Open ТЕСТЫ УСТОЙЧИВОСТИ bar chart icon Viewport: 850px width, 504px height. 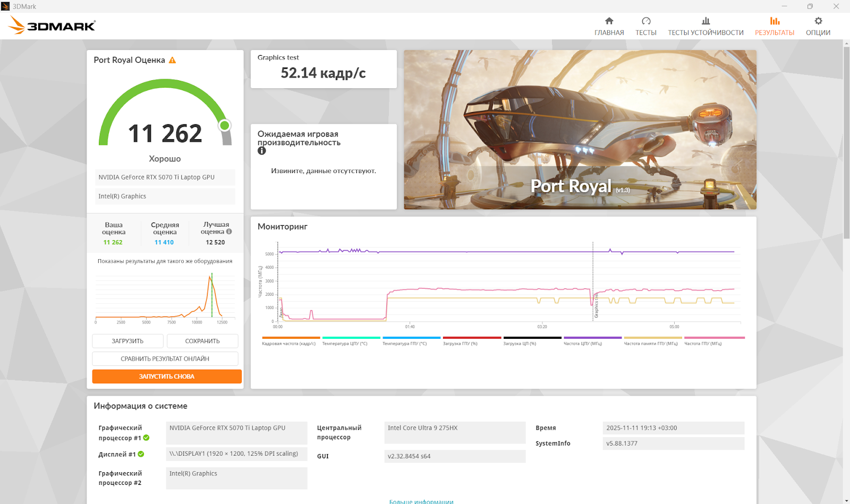705,21
